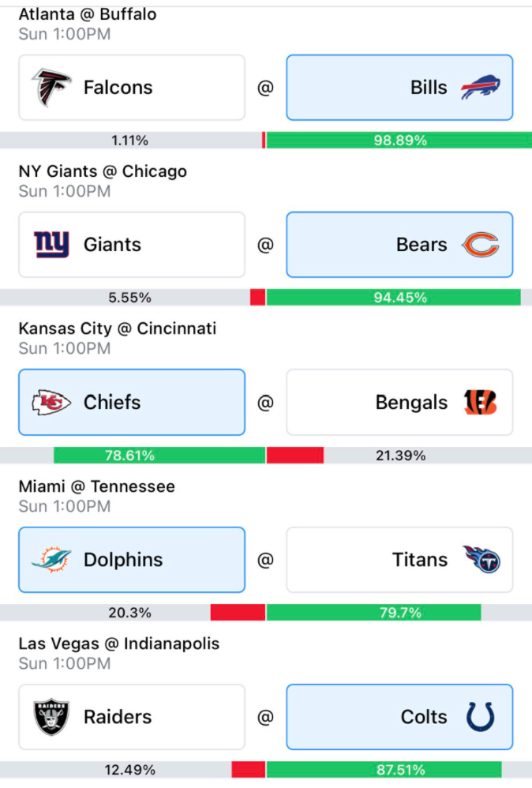Click the Indianapolis Colts horseshoe logo
Image resolution: width=532 pixels, height=788 pixels.
pyautogui.click(x=480, y=717)
